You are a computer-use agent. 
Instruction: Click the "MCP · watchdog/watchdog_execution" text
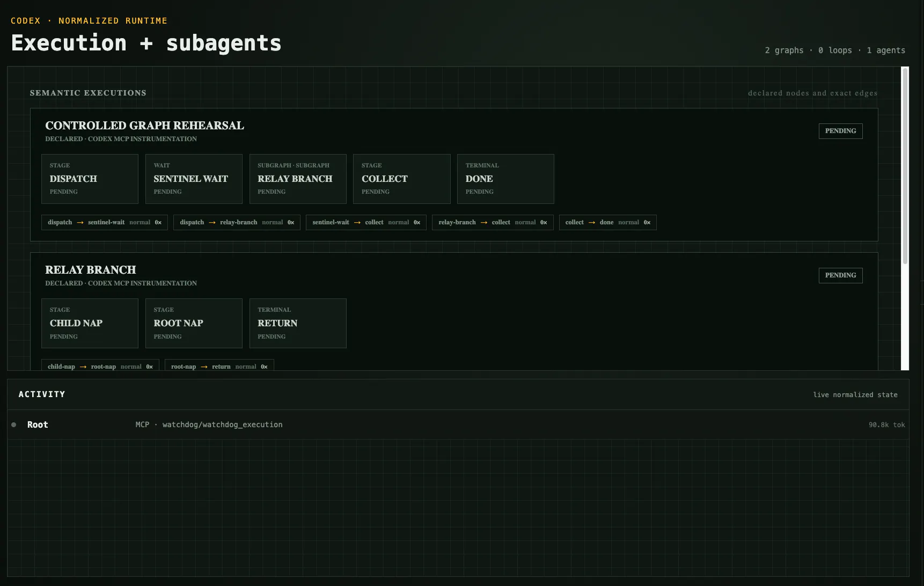pyautogui.click(x=209, y=424)
